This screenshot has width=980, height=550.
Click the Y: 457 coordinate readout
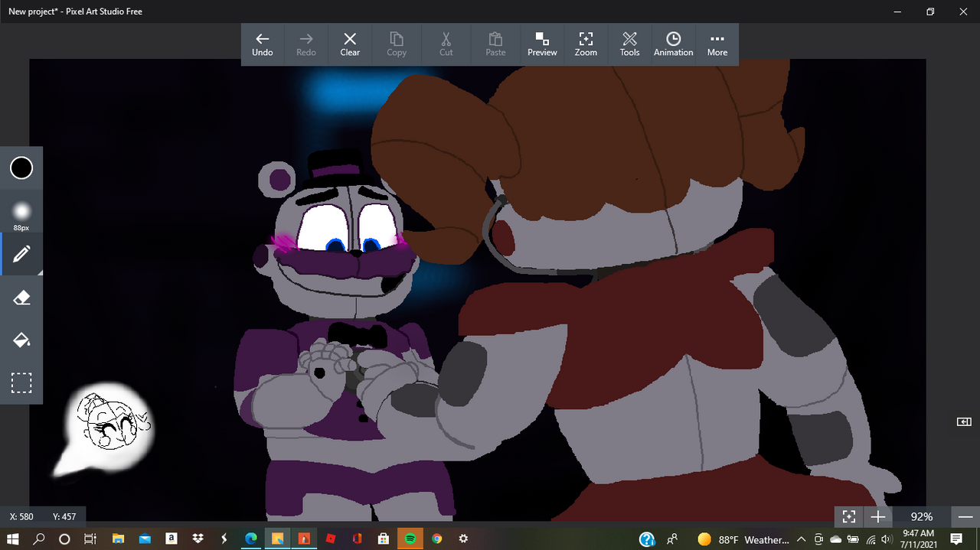coord(65,516)
